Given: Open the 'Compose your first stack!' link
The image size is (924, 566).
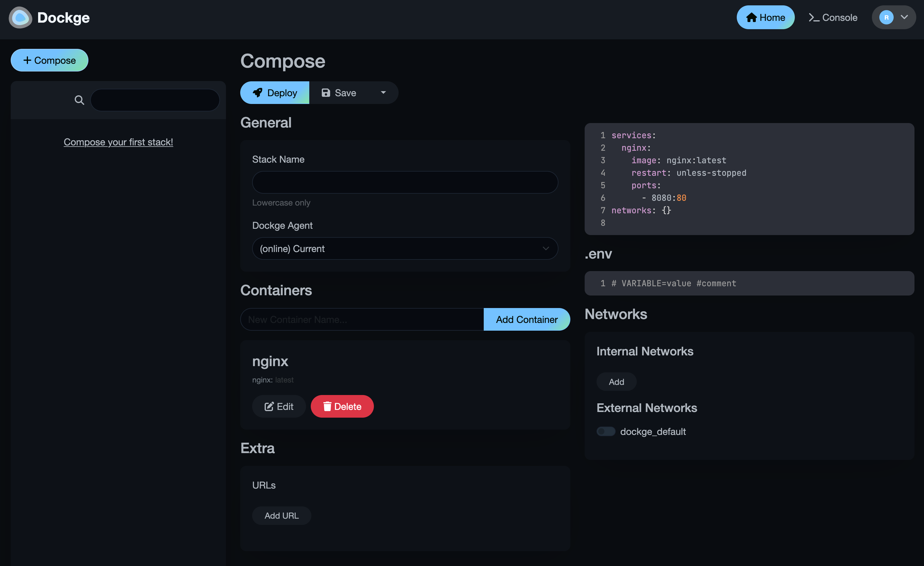Looking at the screenshot, I should point(118,142).
